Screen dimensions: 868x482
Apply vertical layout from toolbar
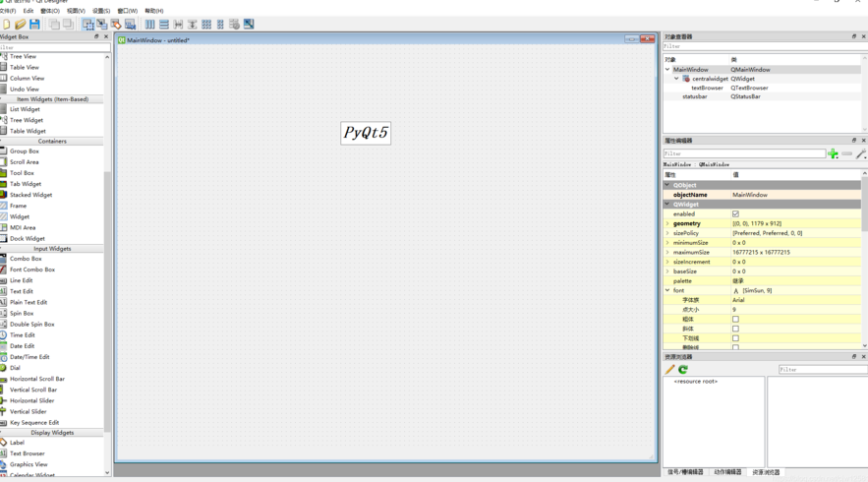[164, 24]
